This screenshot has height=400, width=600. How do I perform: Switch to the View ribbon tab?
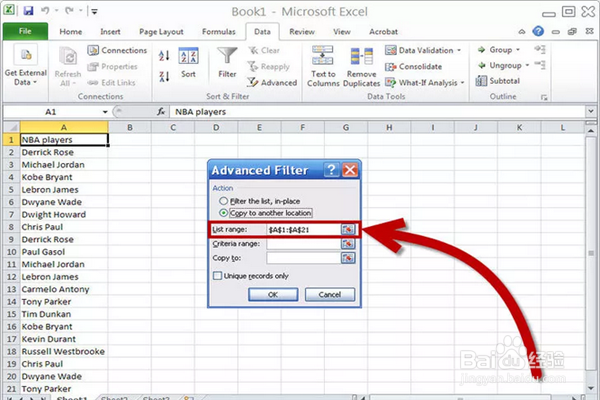pyautogui.click(x=342, y=32)
